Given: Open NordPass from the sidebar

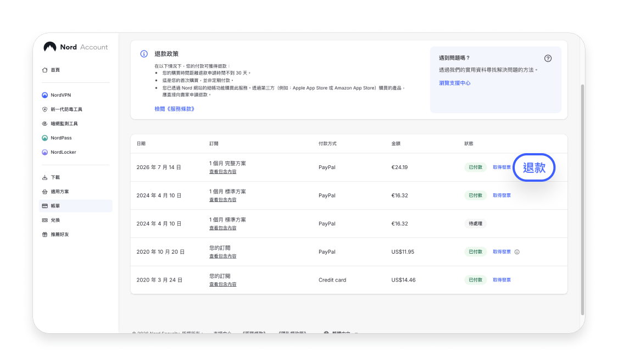Looking at the screenshot, I should pos(57,138).
